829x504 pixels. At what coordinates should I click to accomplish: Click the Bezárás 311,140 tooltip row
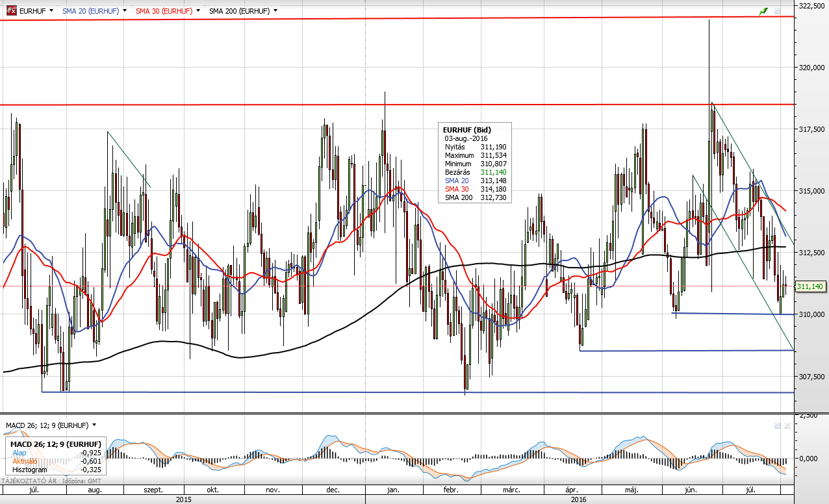pyautogui.click(x=476, y=172)
